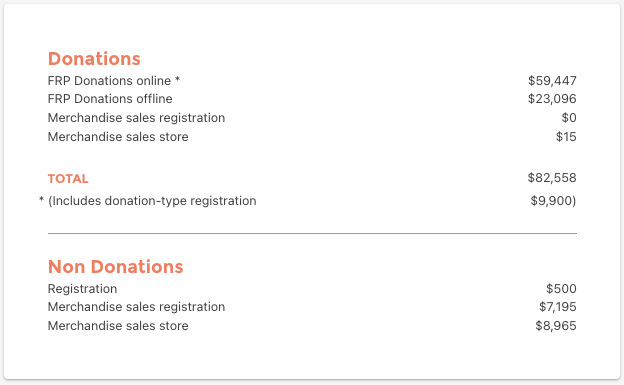Click the $0 merchandise registration amount
This screenshot has width=624, height=385.
click(569, 118)
